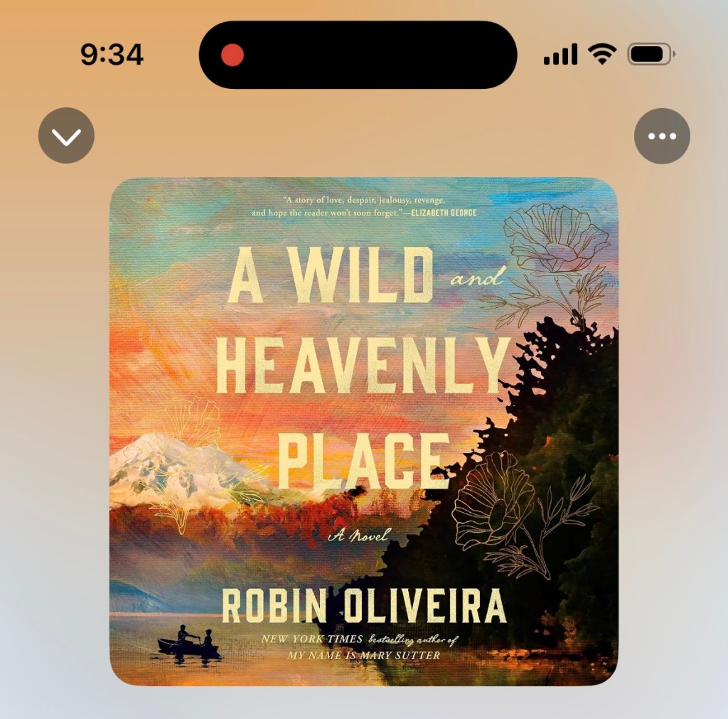The image size is (728, 719).
Task: Tap the 9:34 clock in status bar
Action: 112,55
